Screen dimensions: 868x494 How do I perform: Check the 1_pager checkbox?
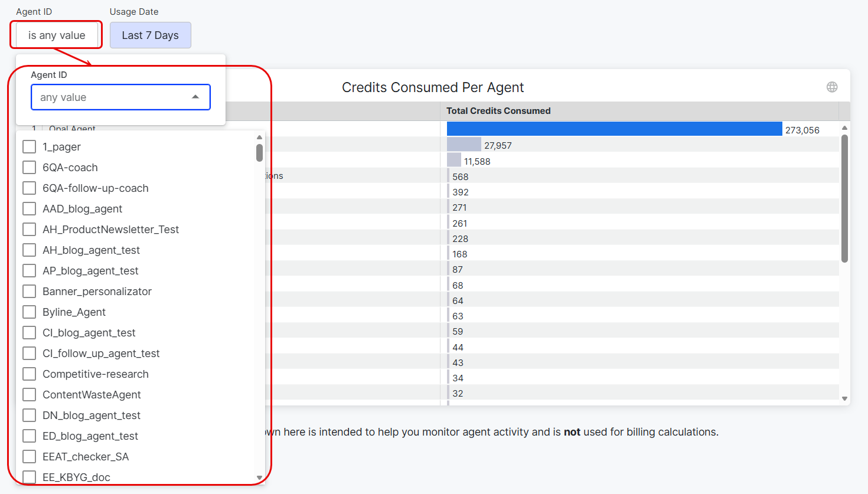tap(30, 147)
